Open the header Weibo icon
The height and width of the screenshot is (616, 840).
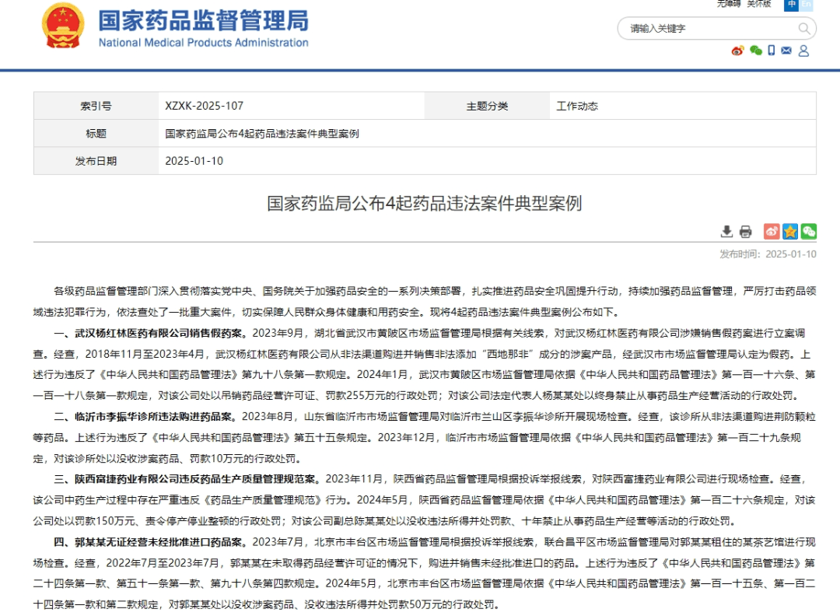pos(737,51)
